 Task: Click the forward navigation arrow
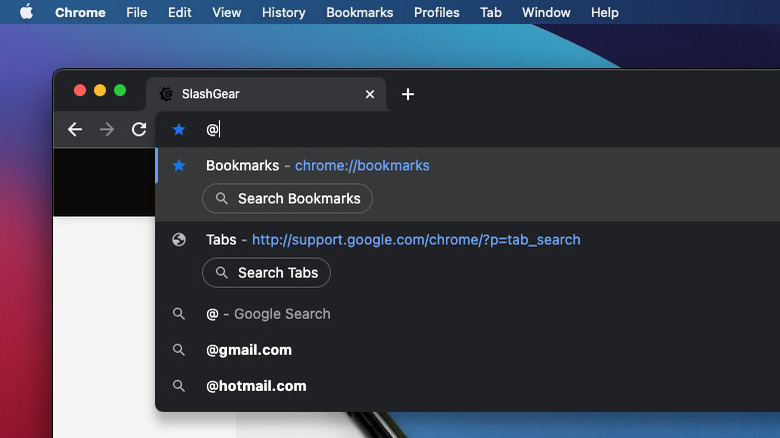pos(107,130)
